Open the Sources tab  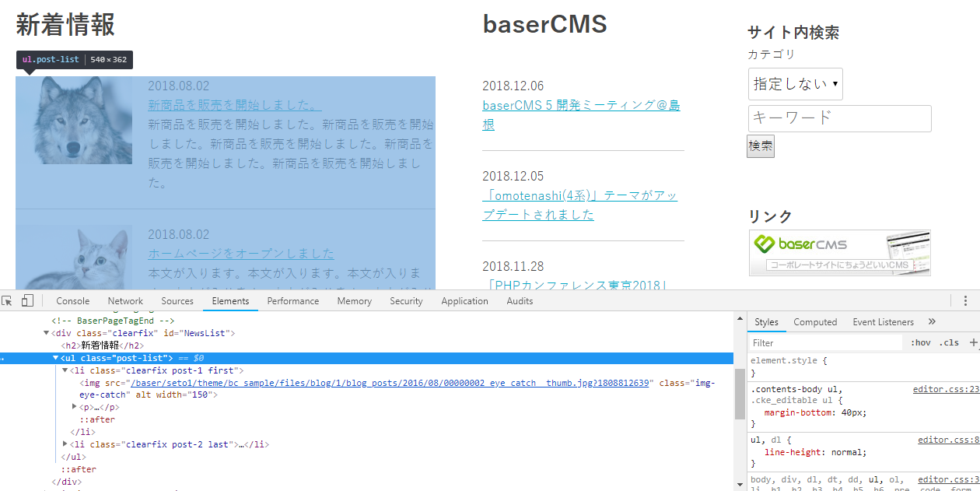pos(177,301)
